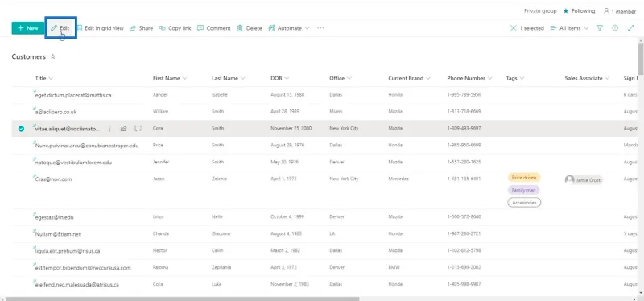644x301 pixels.
Task: Open item Nullam@Etiam.net
Action: pos(58,234)
